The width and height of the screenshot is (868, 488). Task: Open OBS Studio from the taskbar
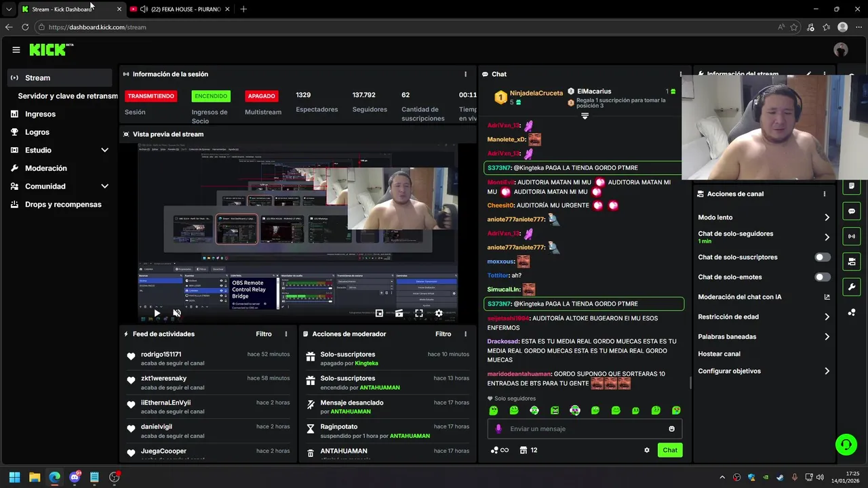115,477
